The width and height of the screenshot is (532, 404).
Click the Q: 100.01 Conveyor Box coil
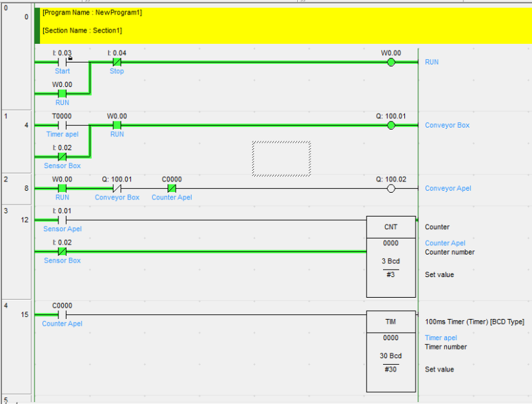391,126
